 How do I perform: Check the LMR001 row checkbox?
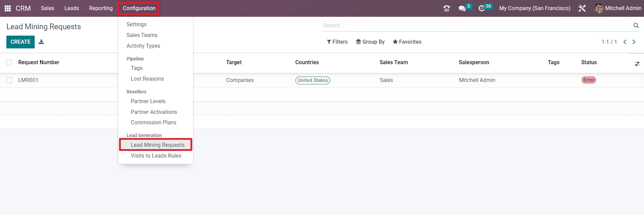coord(9,80)
